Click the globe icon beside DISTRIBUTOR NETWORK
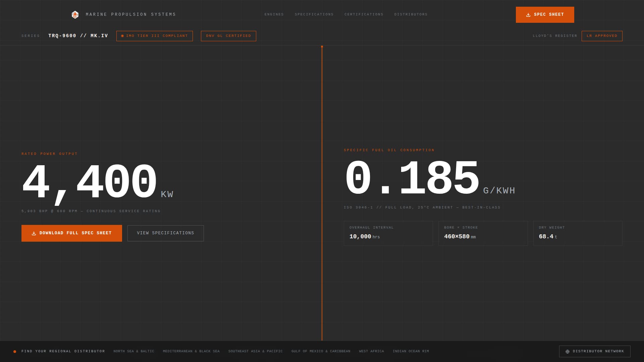This screenshot has width=644, height=362. point(568,351)
